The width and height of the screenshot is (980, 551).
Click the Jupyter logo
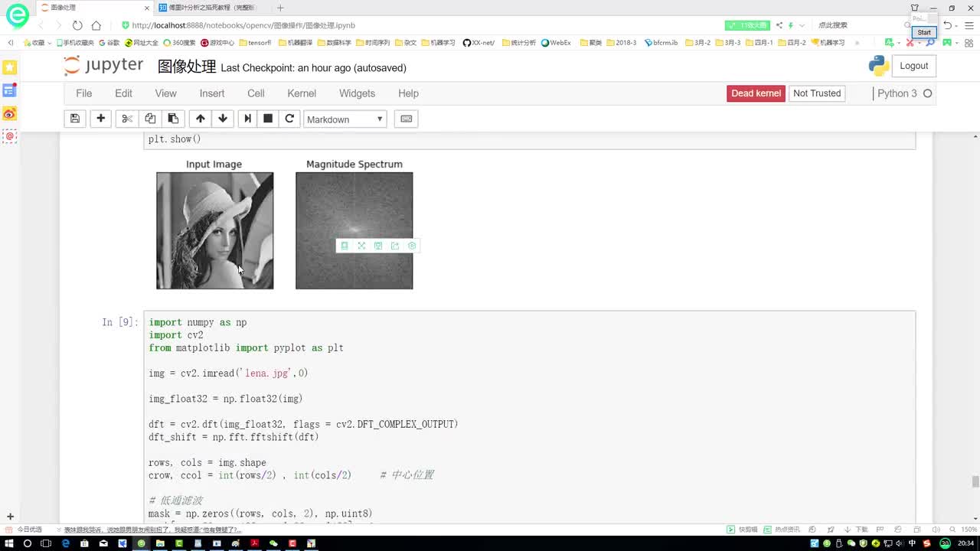coord(103,66)
